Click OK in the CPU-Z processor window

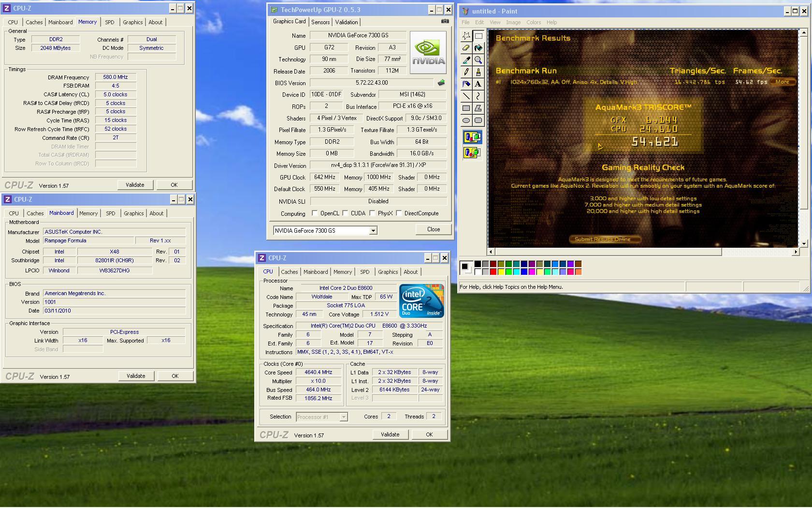coord(429,434)
